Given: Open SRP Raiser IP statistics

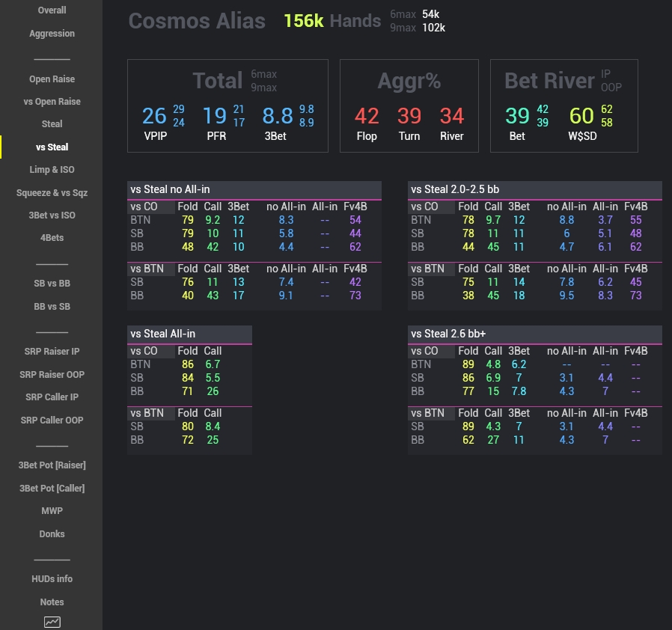Looking at the screenshot, I should pyautogui.click(x=52, y=352).
